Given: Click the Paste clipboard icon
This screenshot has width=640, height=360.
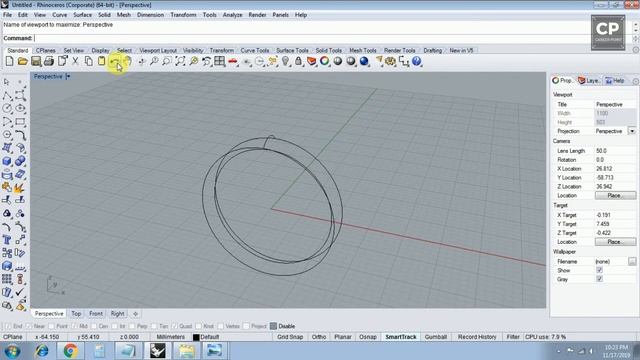Looking at the screenshot, I should 102,61.
